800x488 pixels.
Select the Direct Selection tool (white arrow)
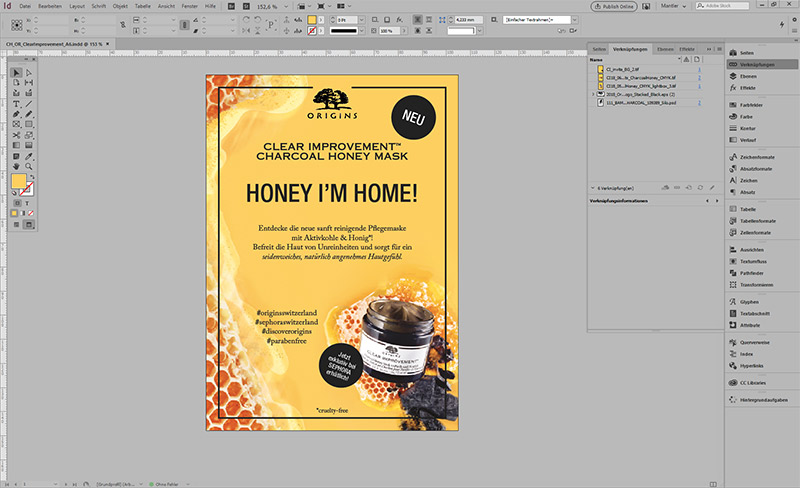pos(29,72)
